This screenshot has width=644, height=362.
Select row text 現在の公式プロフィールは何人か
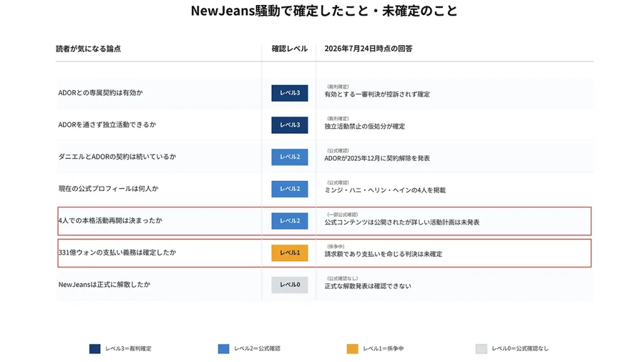point(108,189)
